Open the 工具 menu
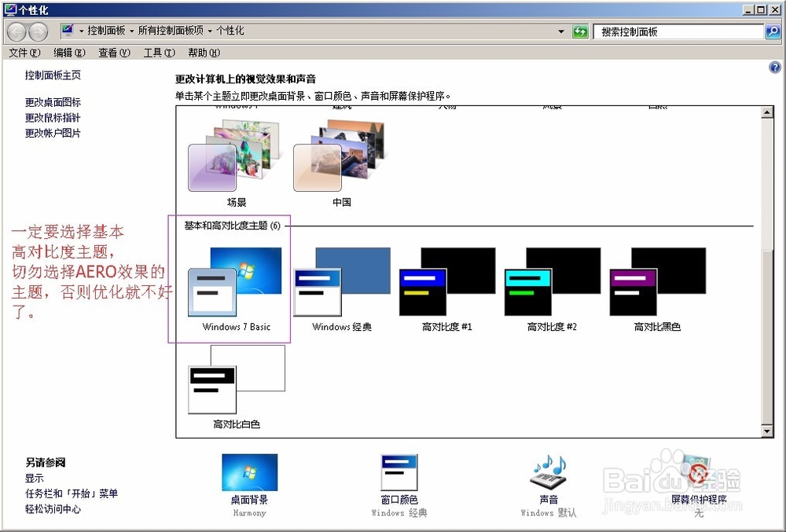Screen dimensions: 786x532 point(158,53)
